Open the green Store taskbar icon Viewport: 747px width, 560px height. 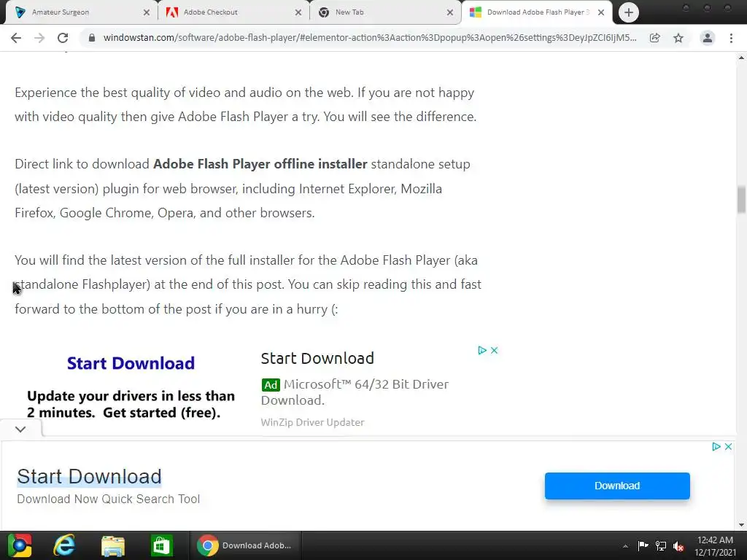point(161,545)
